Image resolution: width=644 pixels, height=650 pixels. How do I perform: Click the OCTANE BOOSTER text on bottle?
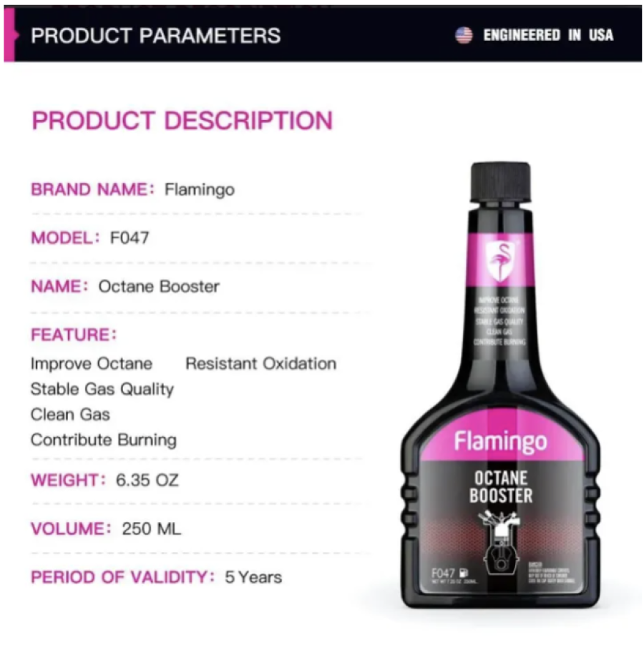tap(501, 487)
